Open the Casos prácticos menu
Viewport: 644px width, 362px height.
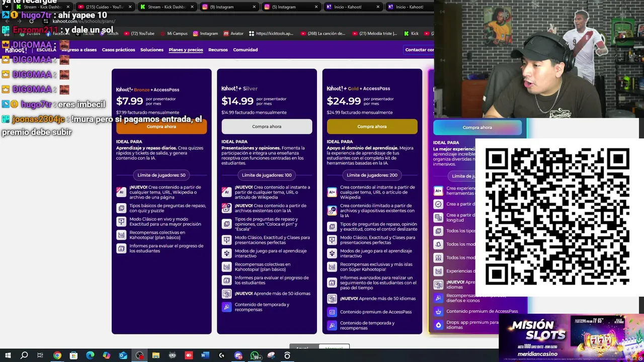click(x=118, y=50)
